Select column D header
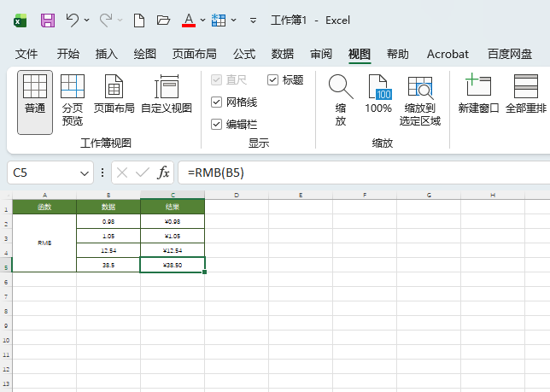This screenshot has height=392, width=550. pos(237,195)
